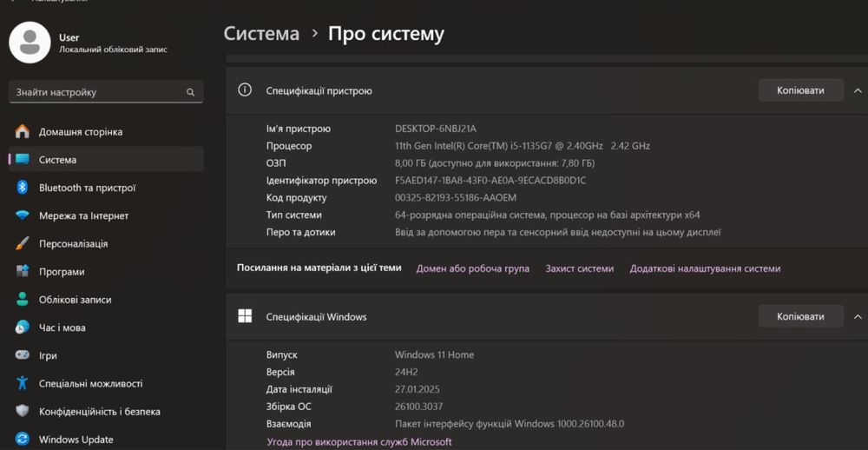Open Домашня сторінка settings page
Image resolution: width=868 pixels, height=450 pixels.
(x=106, y=132)
